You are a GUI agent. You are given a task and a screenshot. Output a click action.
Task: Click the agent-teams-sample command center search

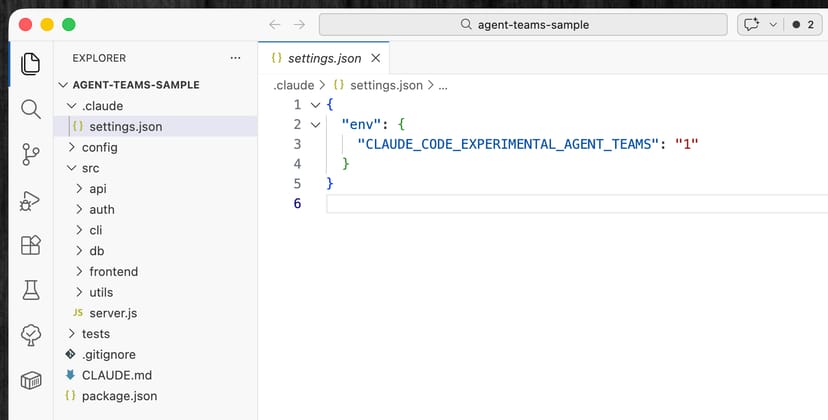[523, 25]
